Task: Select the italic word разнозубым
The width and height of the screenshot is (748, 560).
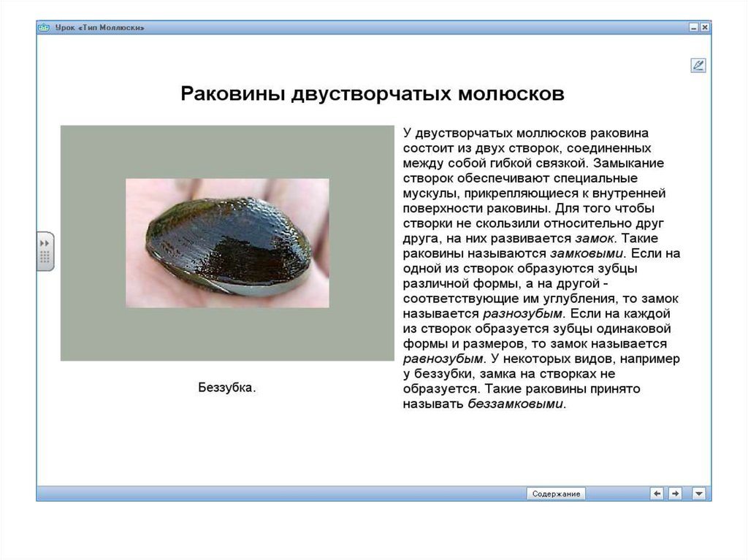Action: (x=518, y=313)
